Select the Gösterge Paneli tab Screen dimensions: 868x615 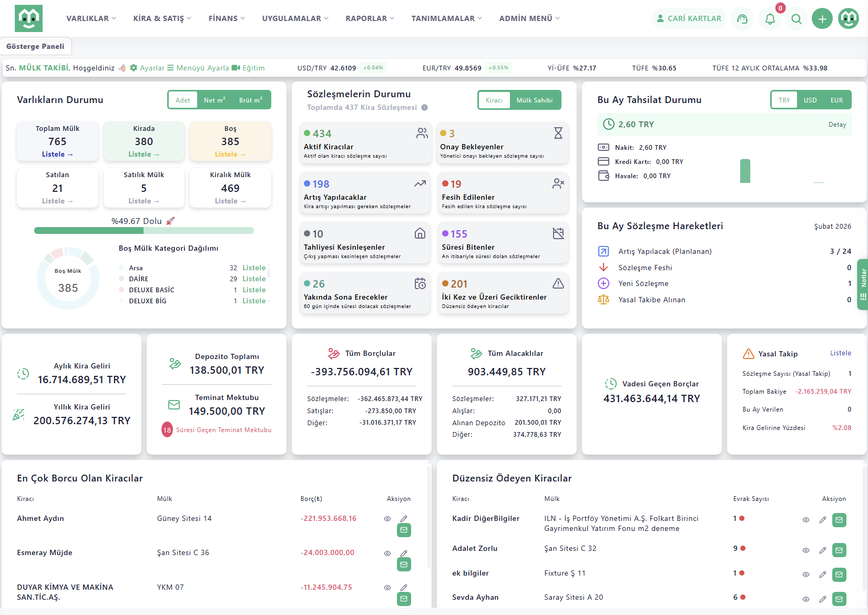(x=35, y=46)
